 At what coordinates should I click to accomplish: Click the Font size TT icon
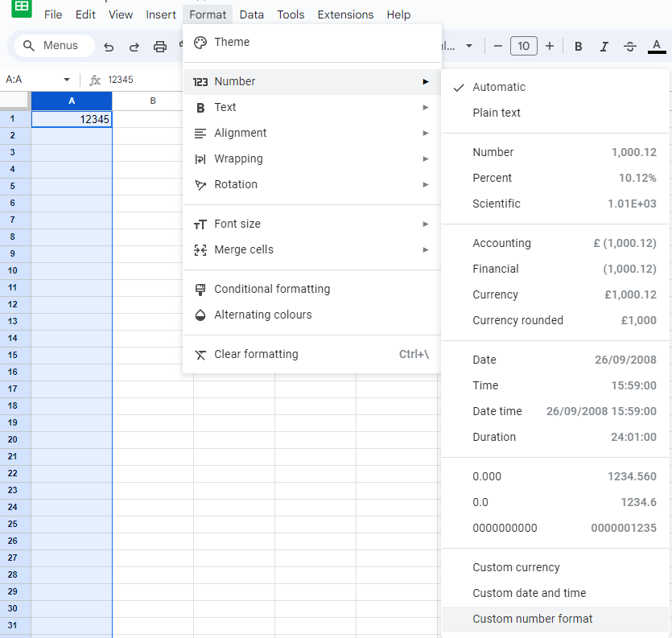[200, 224]
